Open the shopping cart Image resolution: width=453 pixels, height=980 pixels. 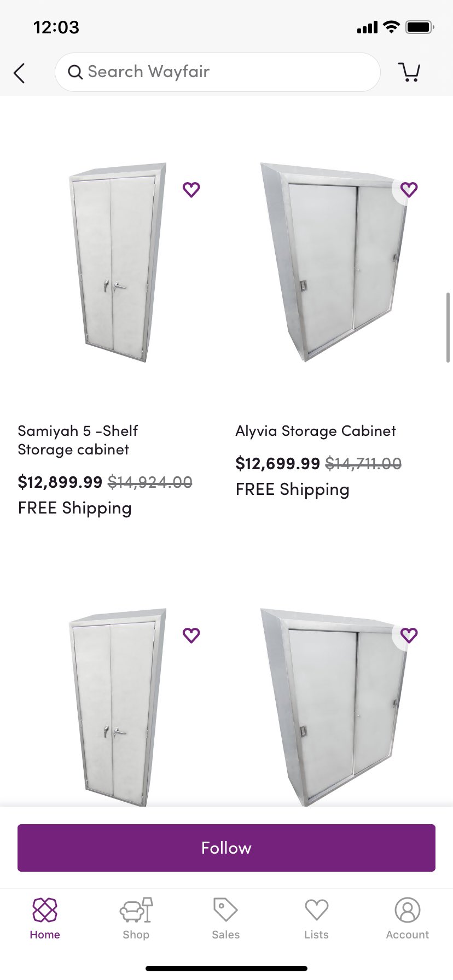click(409, 72)
